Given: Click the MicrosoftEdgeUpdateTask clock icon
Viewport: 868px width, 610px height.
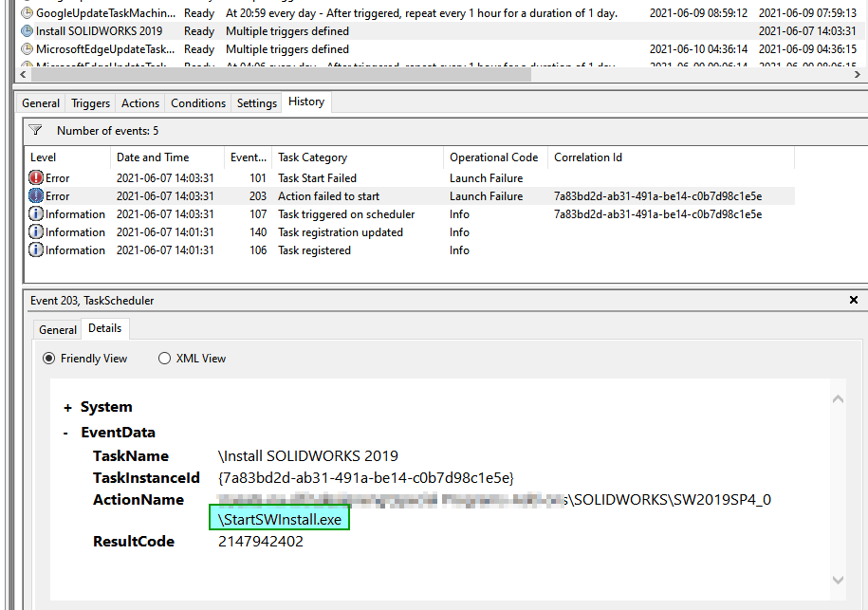Looking at the screenshot, I should pos(27,49).
